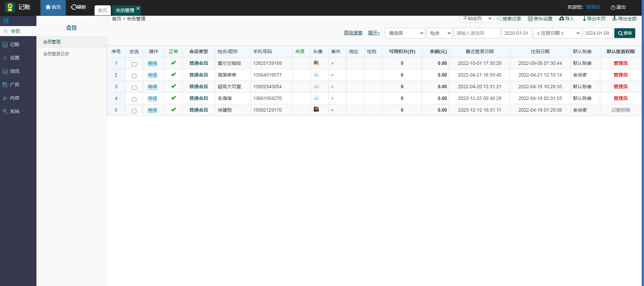Click the 管理员 username link
This screenshot has height=286, width=644.
593,7
